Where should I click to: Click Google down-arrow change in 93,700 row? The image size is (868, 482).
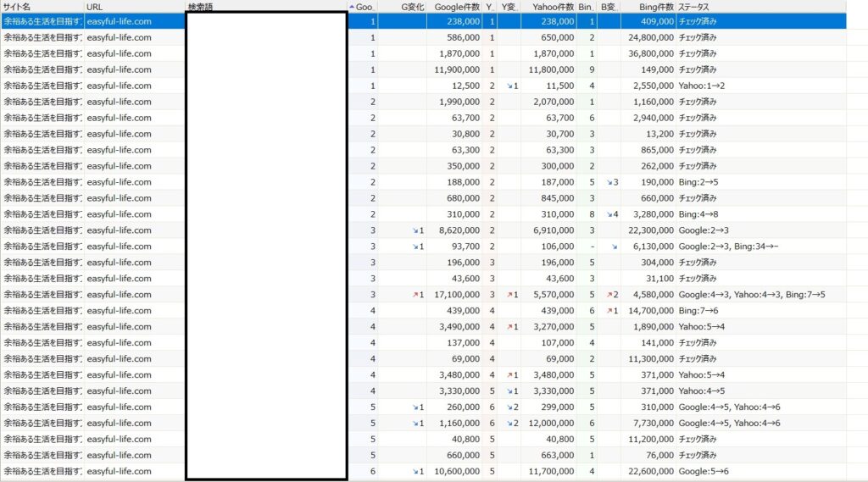(x=418, y=247)
